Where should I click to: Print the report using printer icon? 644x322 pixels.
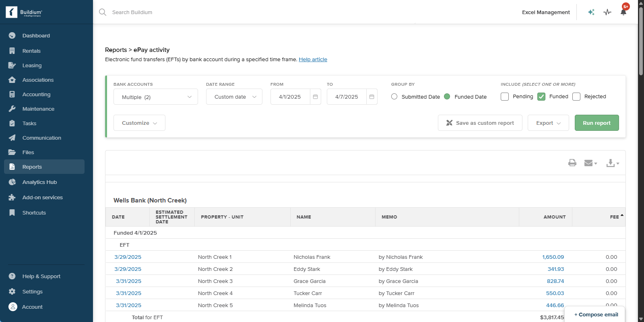(572, 163)
